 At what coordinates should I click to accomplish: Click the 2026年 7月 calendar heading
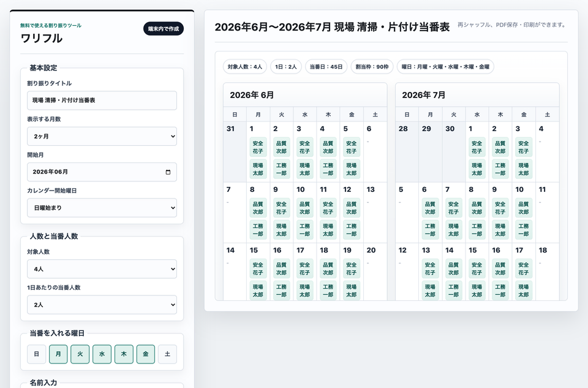point(424,95)
